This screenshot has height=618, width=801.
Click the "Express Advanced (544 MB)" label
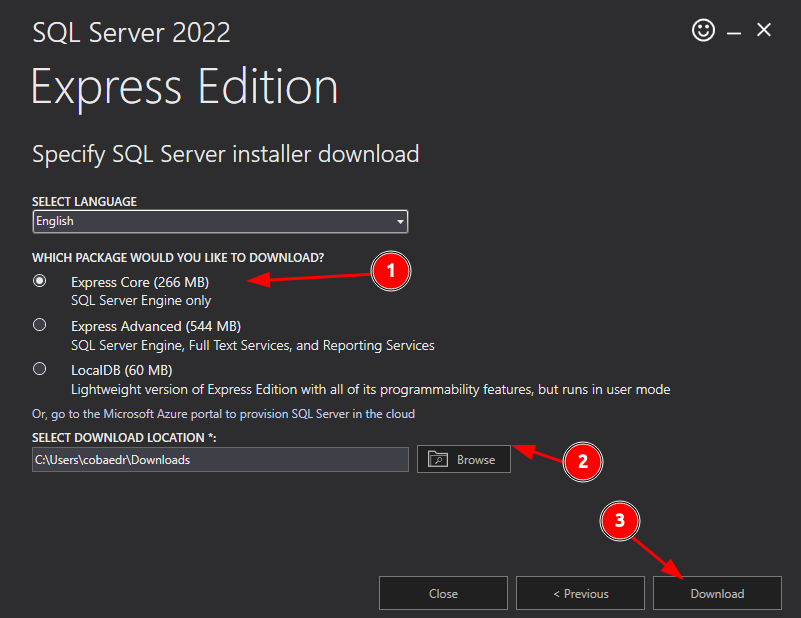point(155,326)
